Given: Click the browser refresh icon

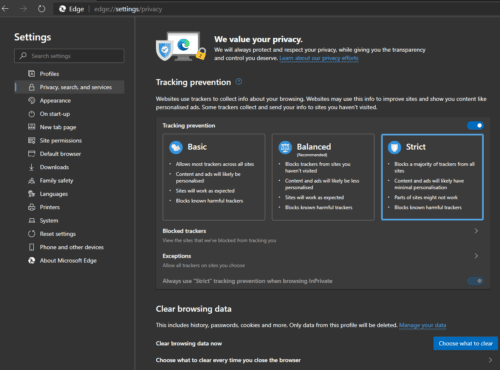Looking at the screenshot, I should tap(41, 9).
